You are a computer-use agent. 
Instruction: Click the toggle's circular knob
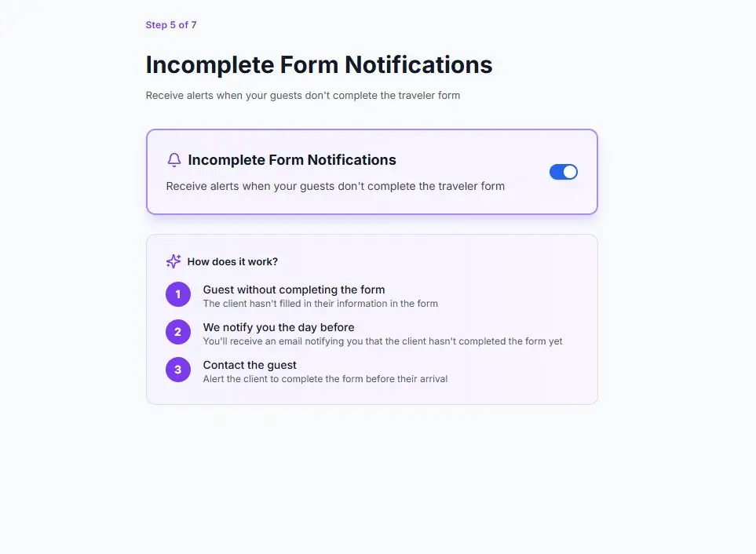[x=569, y=172]
